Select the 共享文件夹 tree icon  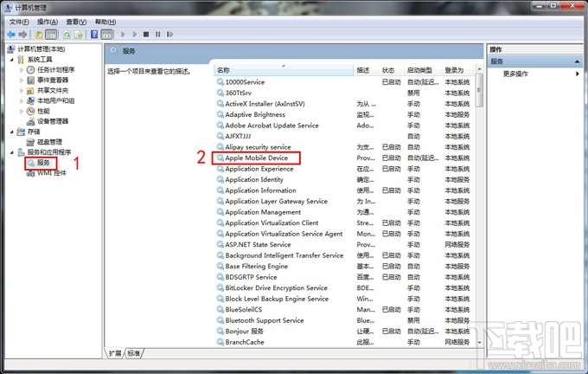click(x=31, y=91)
